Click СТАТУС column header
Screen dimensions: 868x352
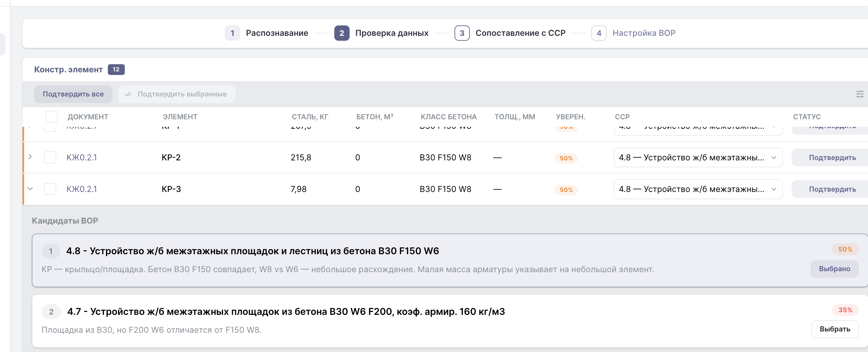[807, 117]
